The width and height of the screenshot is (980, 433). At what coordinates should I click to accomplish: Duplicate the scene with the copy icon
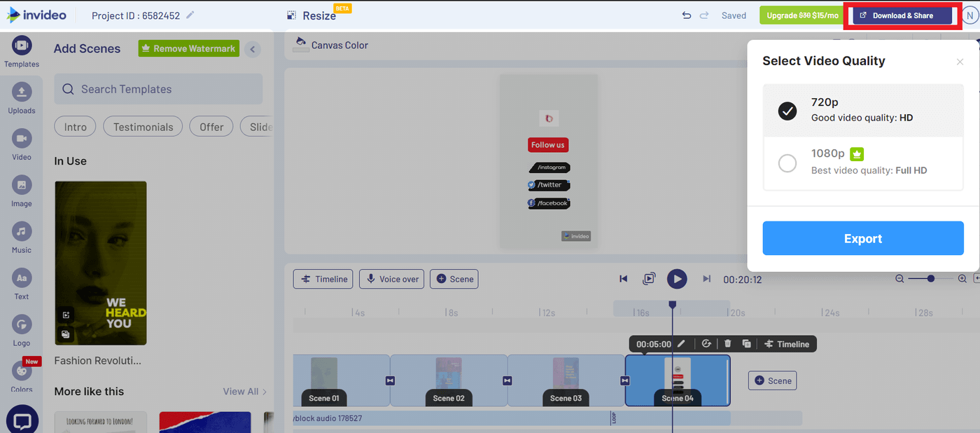746,343
